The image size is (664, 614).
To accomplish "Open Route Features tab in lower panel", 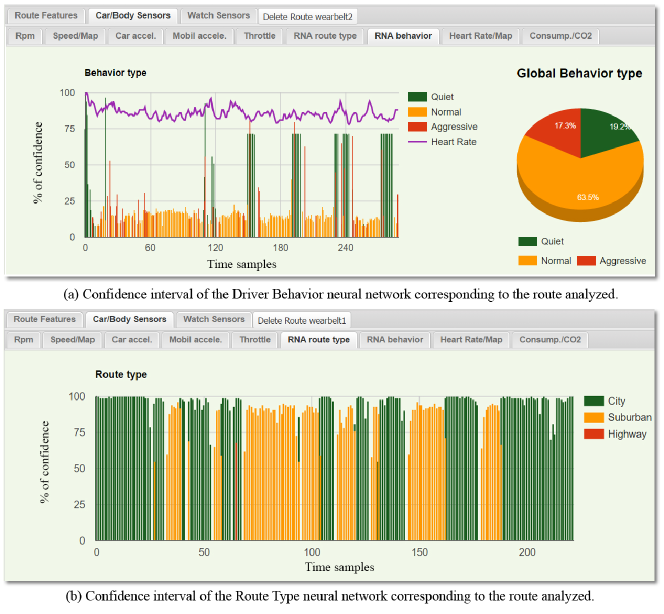I will tap(44, 319).
